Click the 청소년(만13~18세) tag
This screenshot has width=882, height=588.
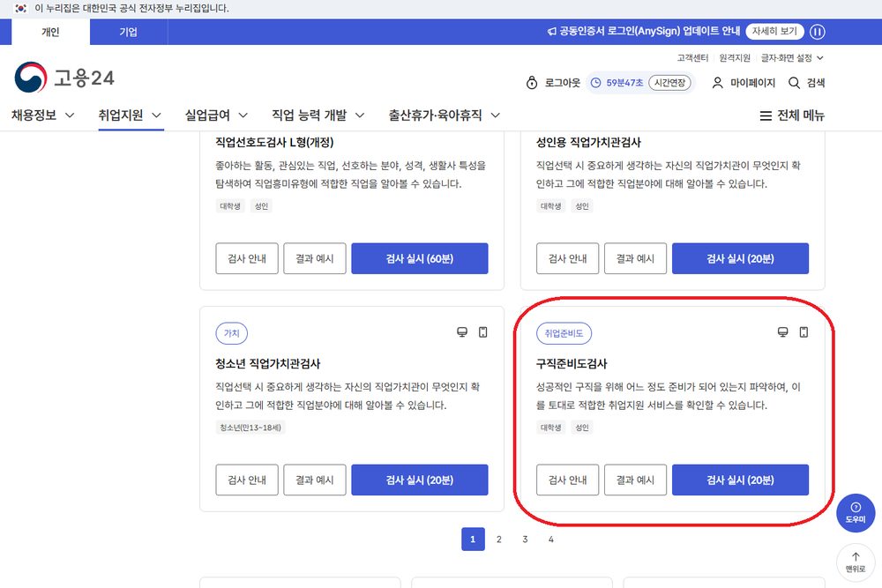click(250, 428)
